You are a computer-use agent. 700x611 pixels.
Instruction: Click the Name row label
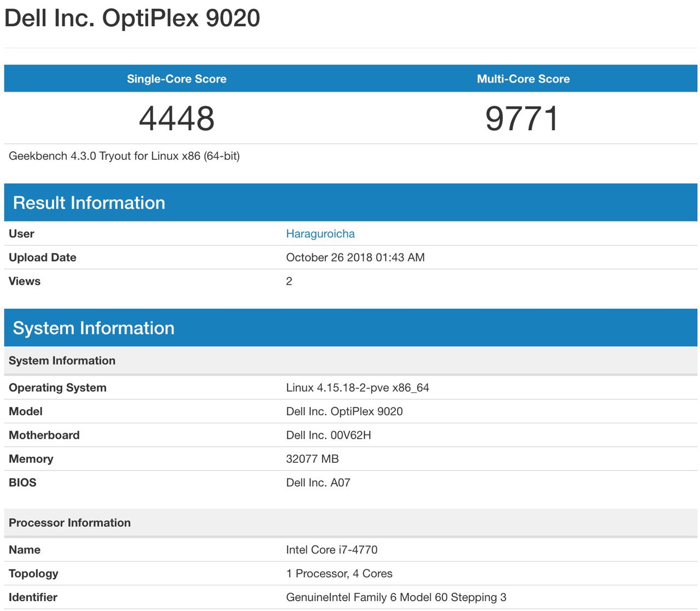point(25,550)
